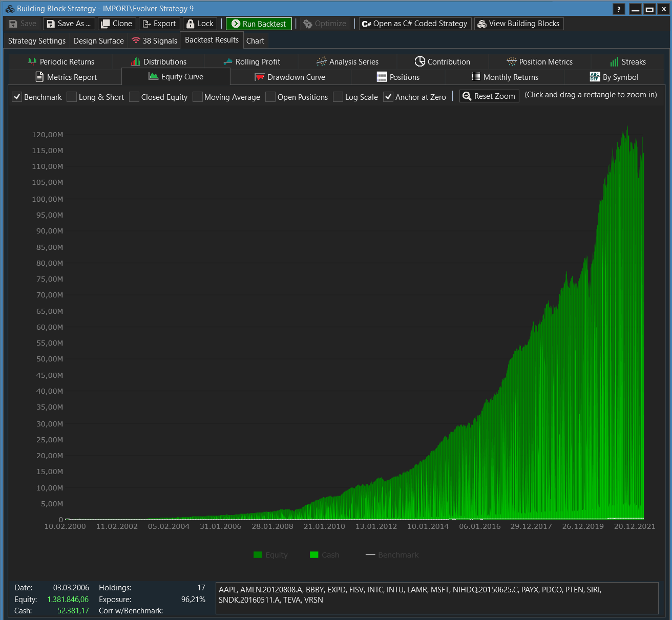Screen dimensions: 672x620
Task: Open the 38 Signals tab
Action: tap(154, 40)
